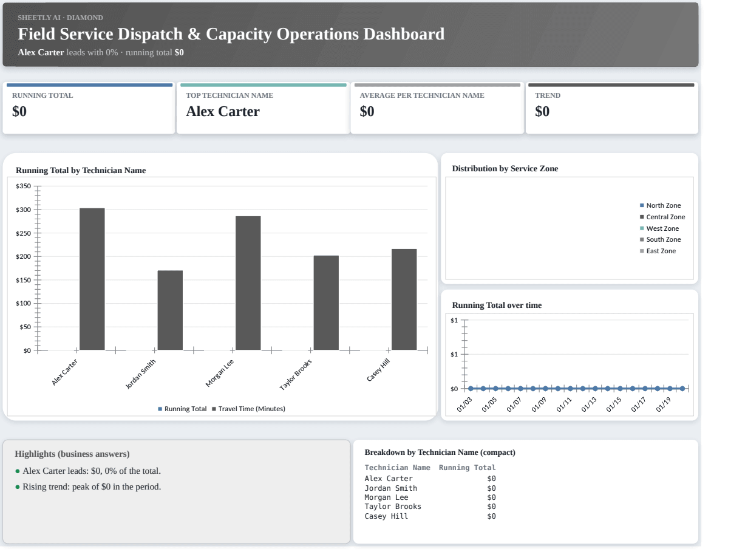Open the Top Technician Name KPI card
The image size is (745, 560).
pyautogui.click(x=263, y=109)
